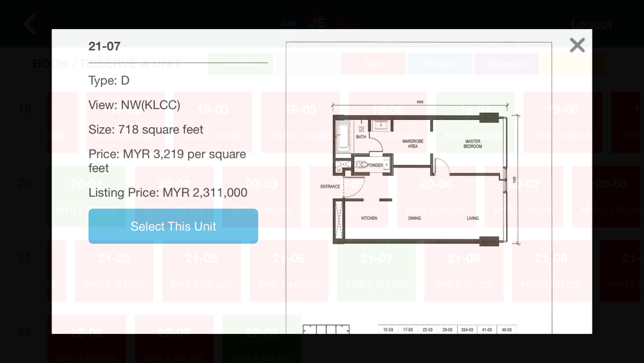Viewport: 644px width, 363px height.
Task: Select the Booked legend swatch
Action: 440,64
